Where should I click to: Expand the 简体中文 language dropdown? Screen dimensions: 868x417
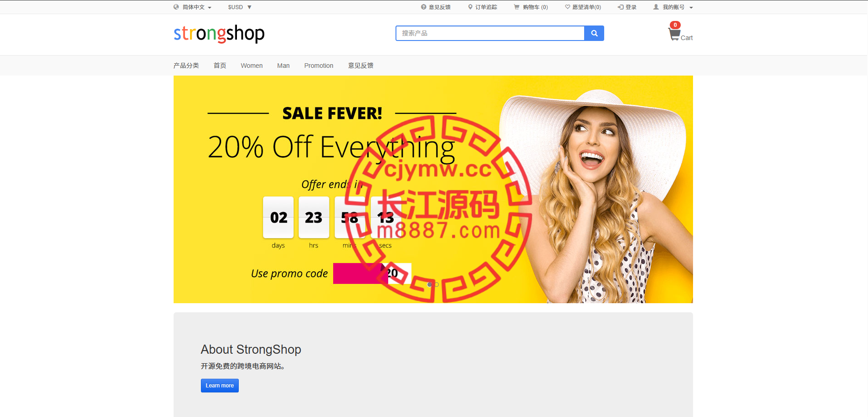[196, 7]
